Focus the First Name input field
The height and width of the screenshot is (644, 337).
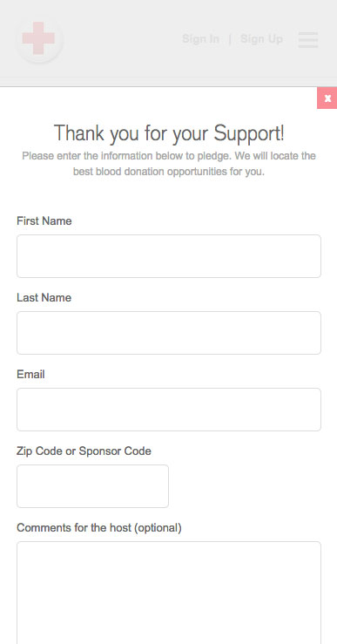click(169, 256)
